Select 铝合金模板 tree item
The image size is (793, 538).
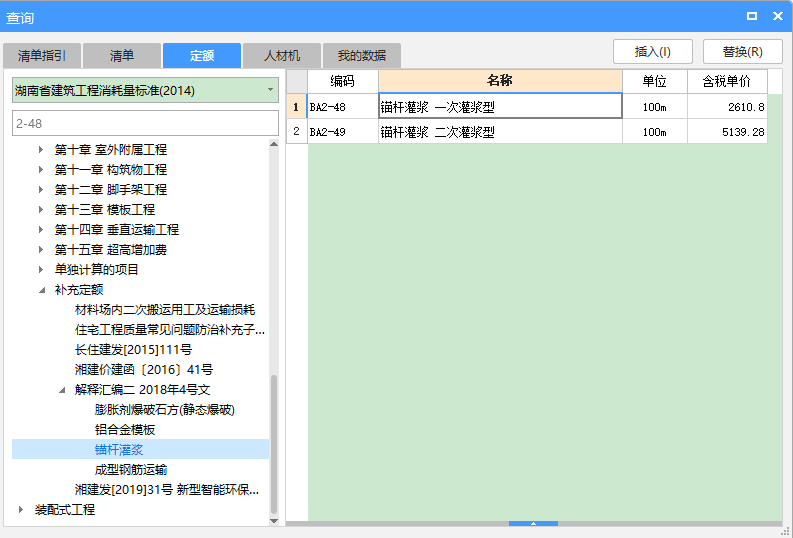[x=125, y=430]
